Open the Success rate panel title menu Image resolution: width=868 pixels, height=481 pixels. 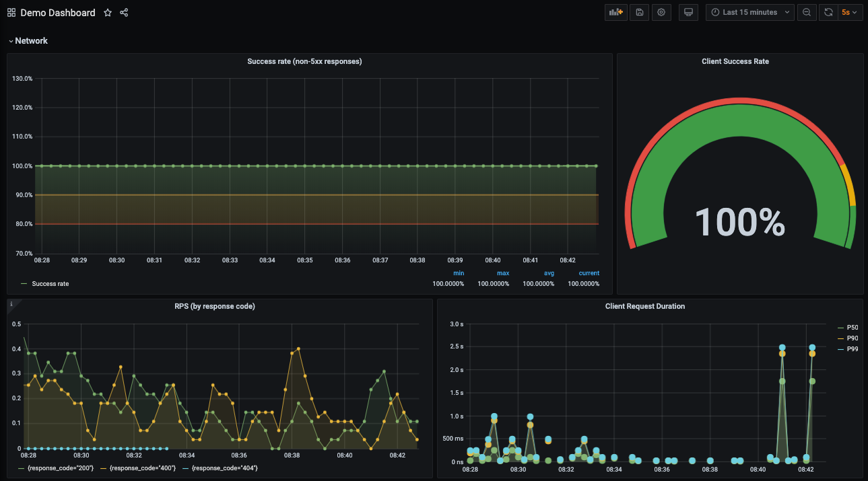pyautogui.click(x=304, y=61)
